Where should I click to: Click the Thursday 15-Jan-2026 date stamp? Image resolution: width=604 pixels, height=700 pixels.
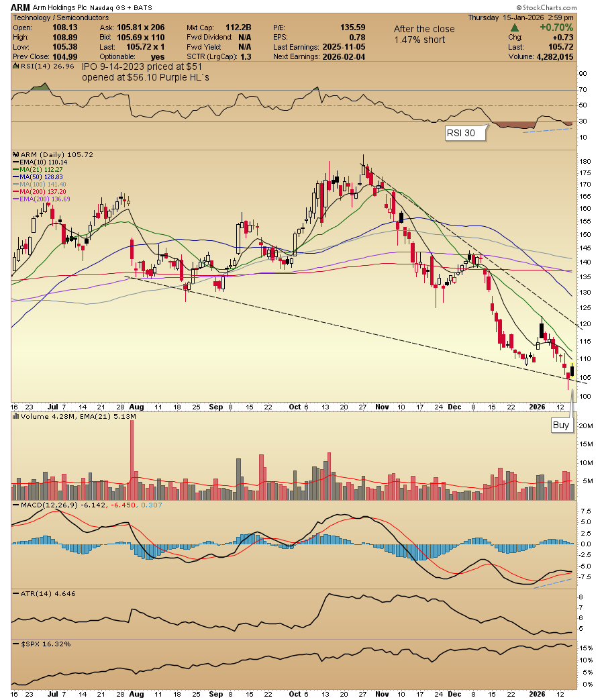coord(521,17)
